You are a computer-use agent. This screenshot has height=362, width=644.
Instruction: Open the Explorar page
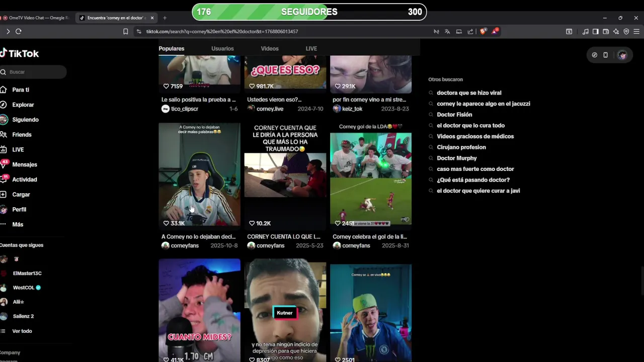click(23, 105)
